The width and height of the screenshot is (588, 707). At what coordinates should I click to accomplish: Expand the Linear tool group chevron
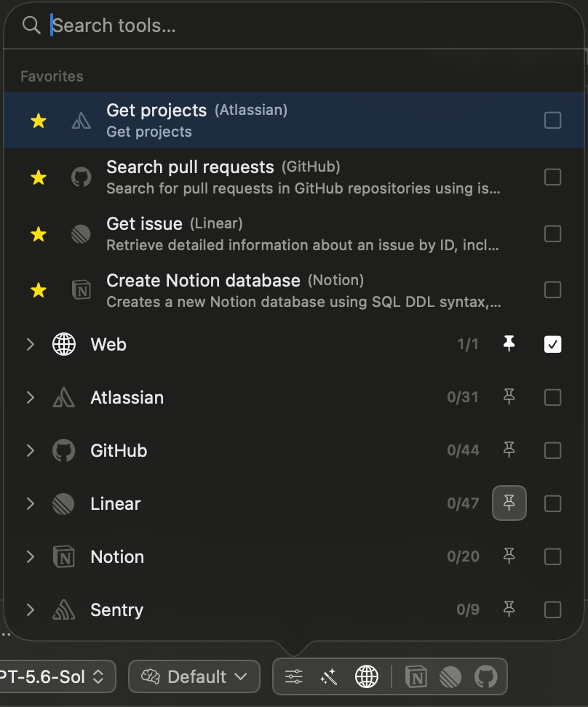coord(31,503)
